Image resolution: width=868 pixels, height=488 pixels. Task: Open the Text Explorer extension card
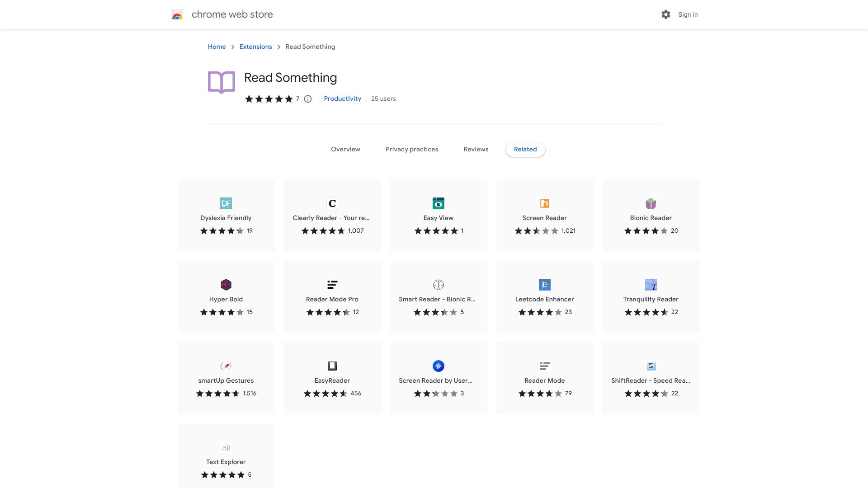click(226, 455)
